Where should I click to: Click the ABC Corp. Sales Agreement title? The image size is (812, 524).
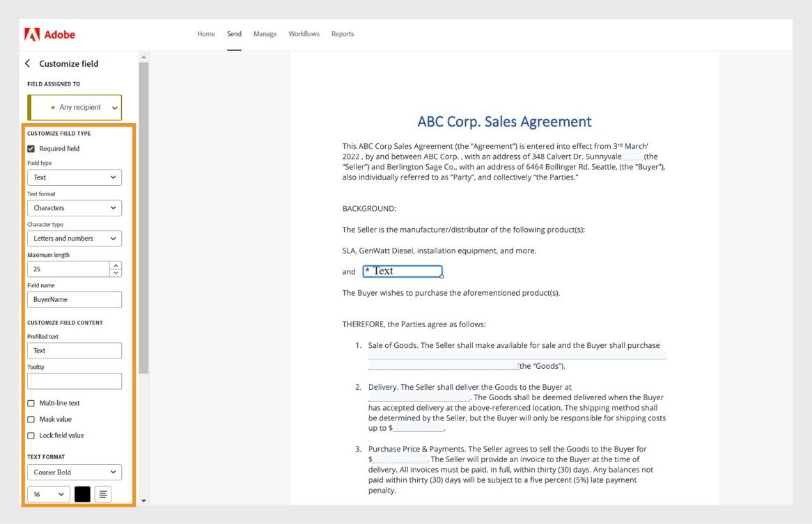pos(504,122)
